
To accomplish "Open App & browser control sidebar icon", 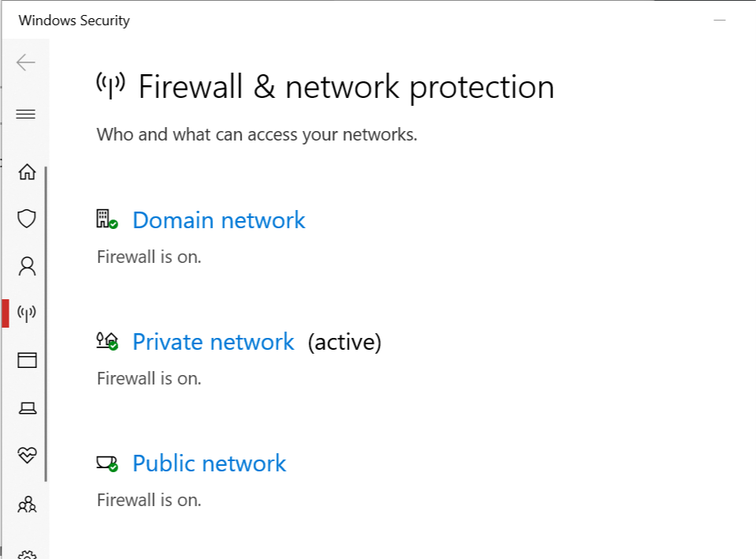I will pyautogui.click(x=27, y=361).
